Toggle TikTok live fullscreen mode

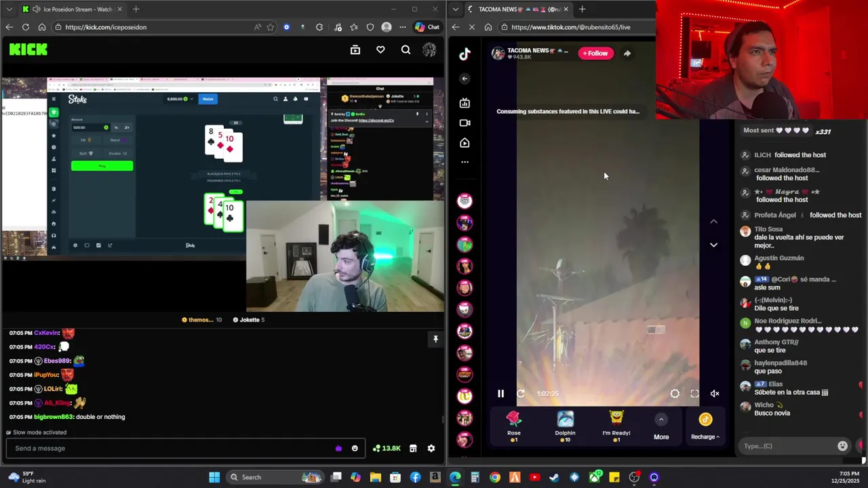point(694,394)
